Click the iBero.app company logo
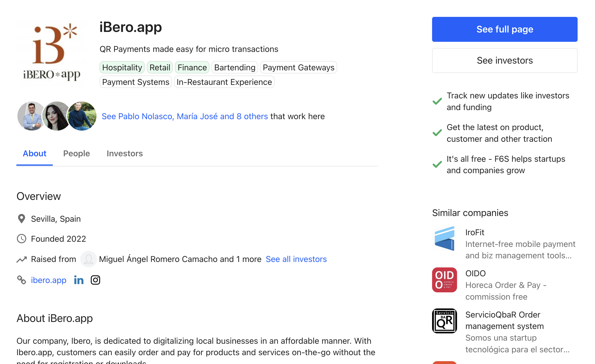The height and width of the screenshot is (364, 595). click(x=52, y=52)
